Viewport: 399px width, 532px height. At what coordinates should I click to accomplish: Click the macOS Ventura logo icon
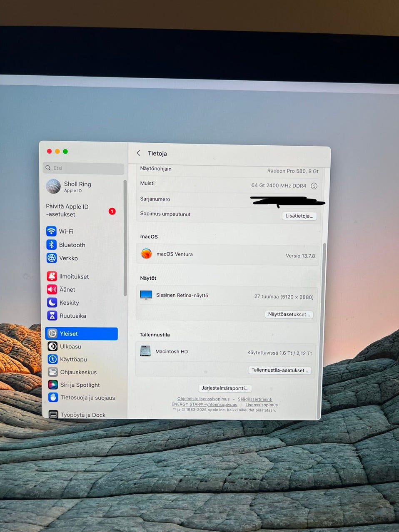[x=146, y=254]
